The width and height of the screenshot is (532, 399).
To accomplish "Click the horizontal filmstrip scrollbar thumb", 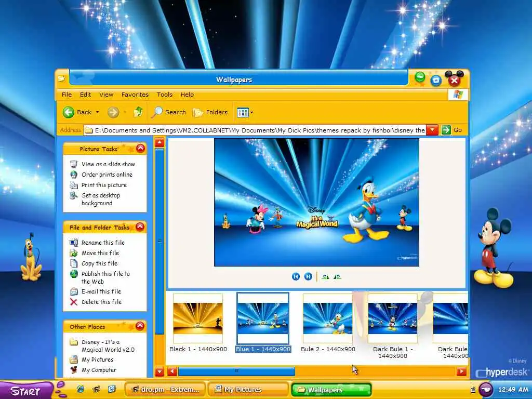I will pyautogui.click(x=236, y=371).
